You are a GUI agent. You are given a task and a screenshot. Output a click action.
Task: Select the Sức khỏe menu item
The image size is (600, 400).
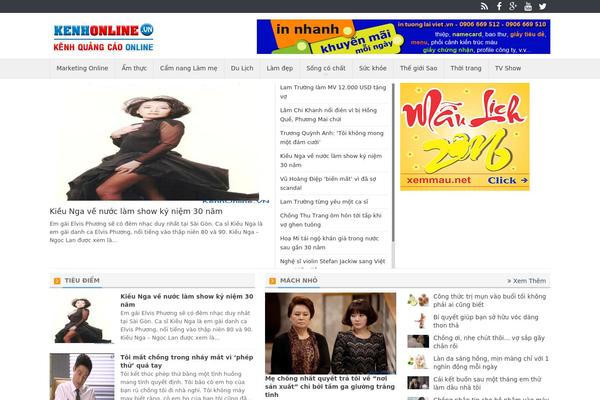373,68
